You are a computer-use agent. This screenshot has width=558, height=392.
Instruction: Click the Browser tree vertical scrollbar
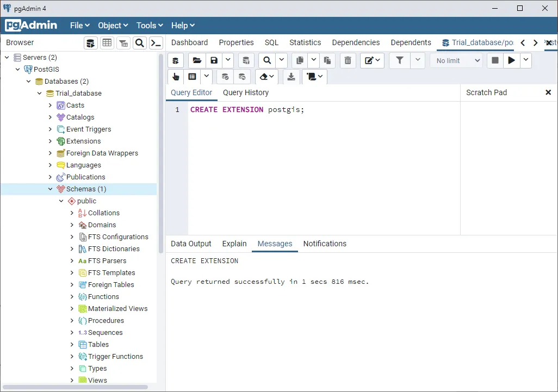coord(161,153)
